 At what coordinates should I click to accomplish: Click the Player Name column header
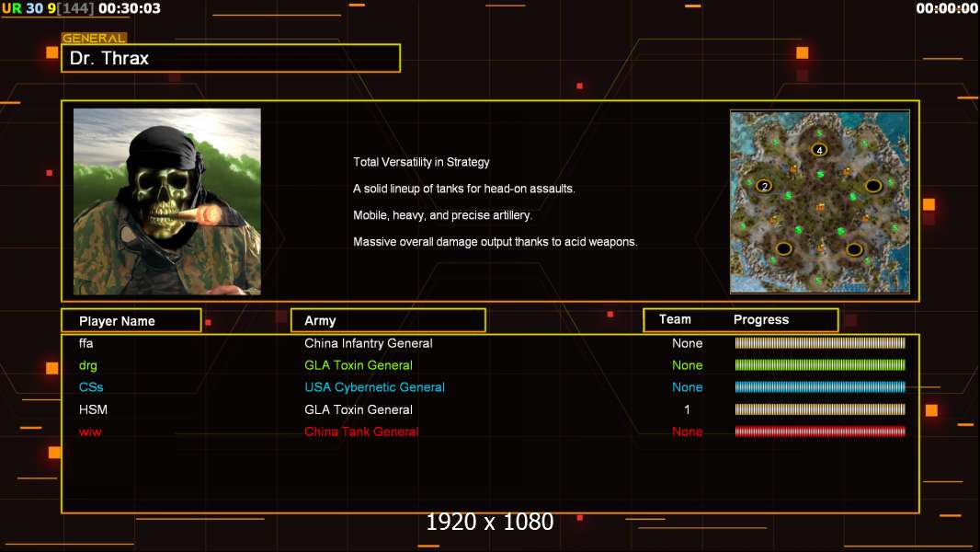pos(131,321)
